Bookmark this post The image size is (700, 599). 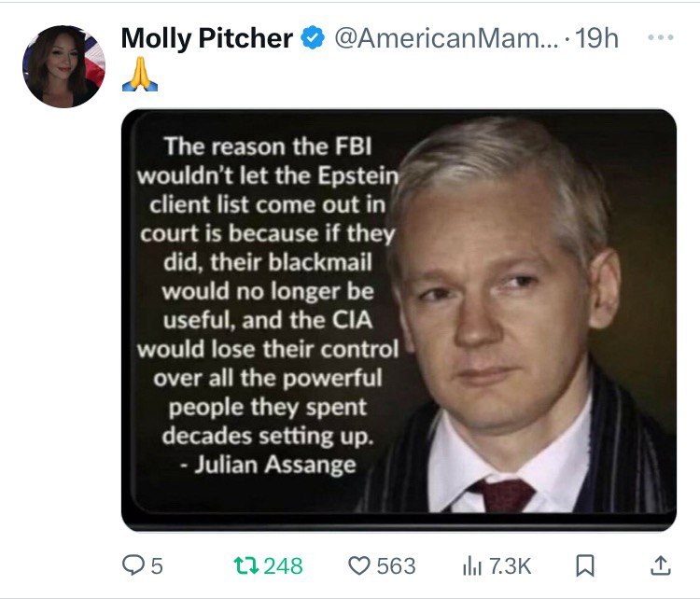pos(585,565)
